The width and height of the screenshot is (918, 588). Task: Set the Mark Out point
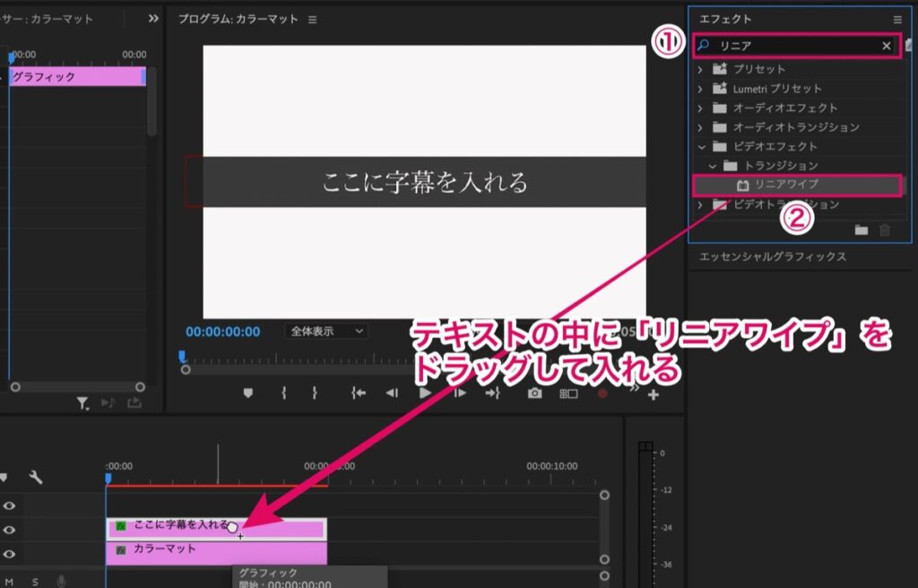click(315, 393)
